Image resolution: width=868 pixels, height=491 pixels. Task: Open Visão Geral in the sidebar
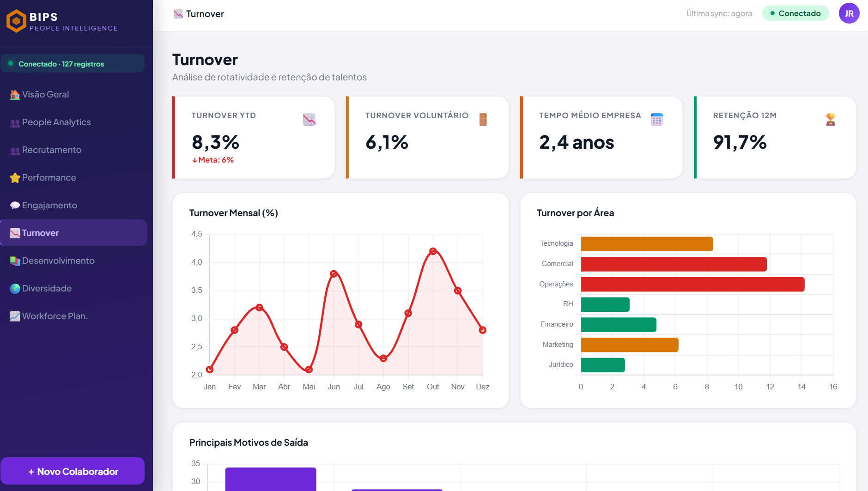pyautogui.click(x=74, y=94)
